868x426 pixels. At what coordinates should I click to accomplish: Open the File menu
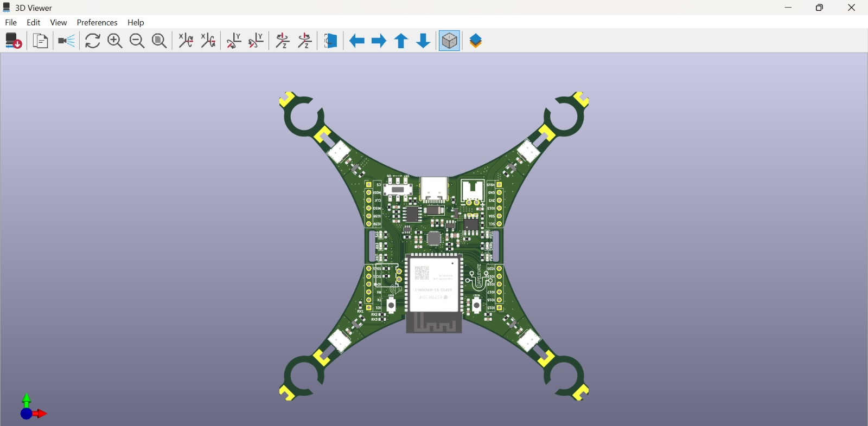point(11,22)
